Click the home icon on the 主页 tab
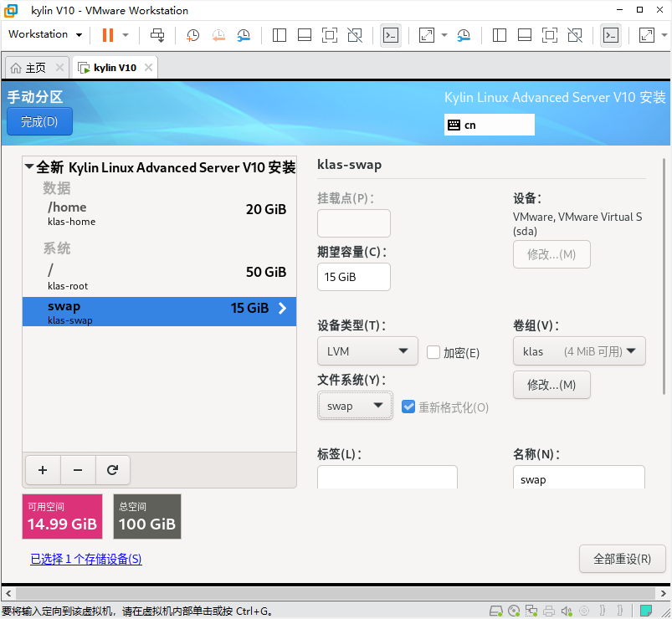Screen dimensions: 672x619 coord(16,68)
